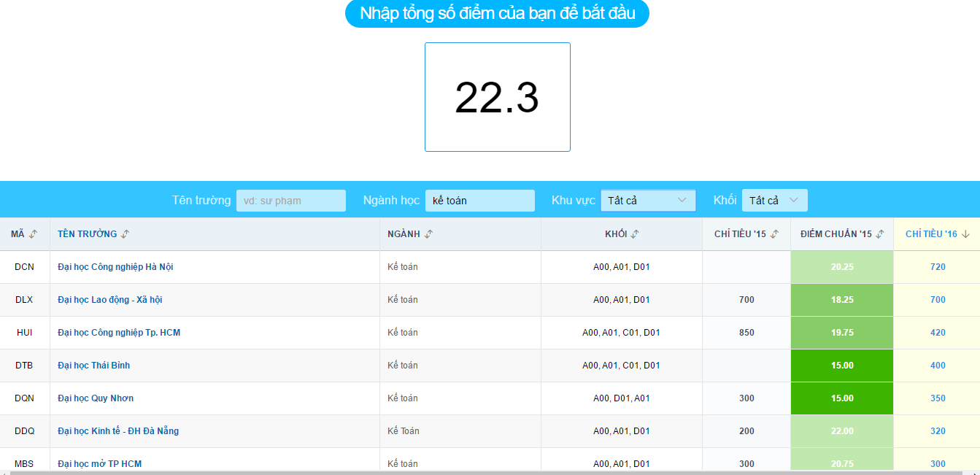
Task: Toggle CHỈ TIÊU '16 descending arrow
Action: pos(965,234)
